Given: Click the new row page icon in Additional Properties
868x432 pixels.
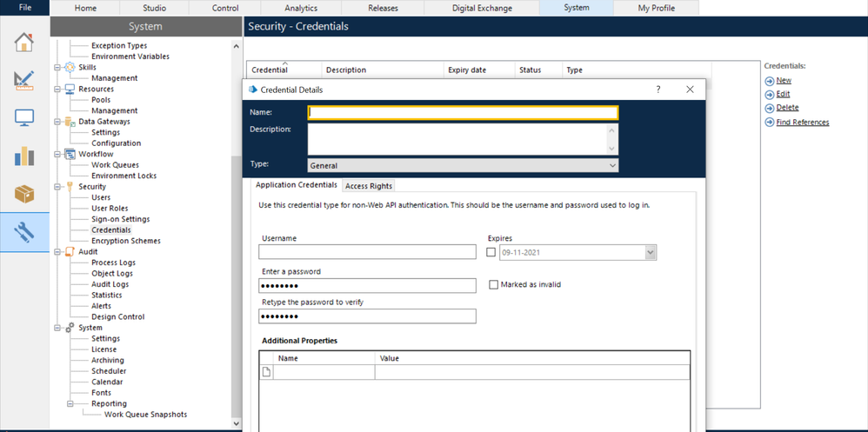Looking at the screenshot, I should [266, 372].
